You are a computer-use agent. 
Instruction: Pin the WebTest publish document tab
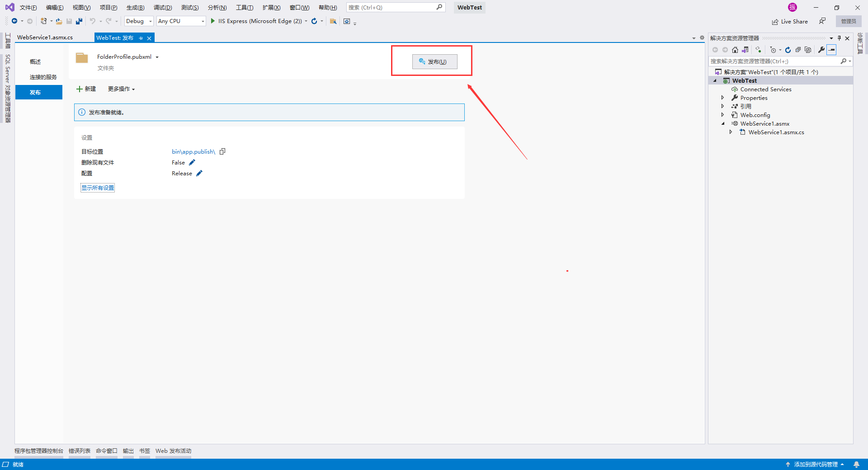point(141,38)
